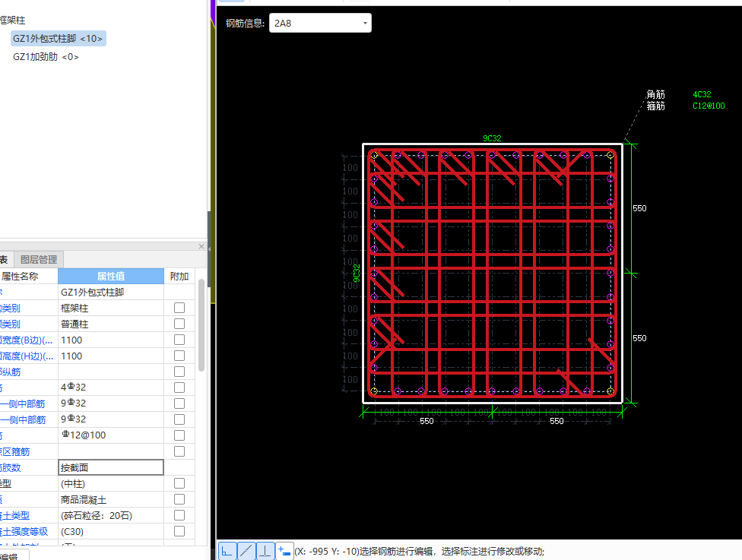Click the coordinate readout in the status bar
The image size is (742, 560).
(x=326, y=552)
